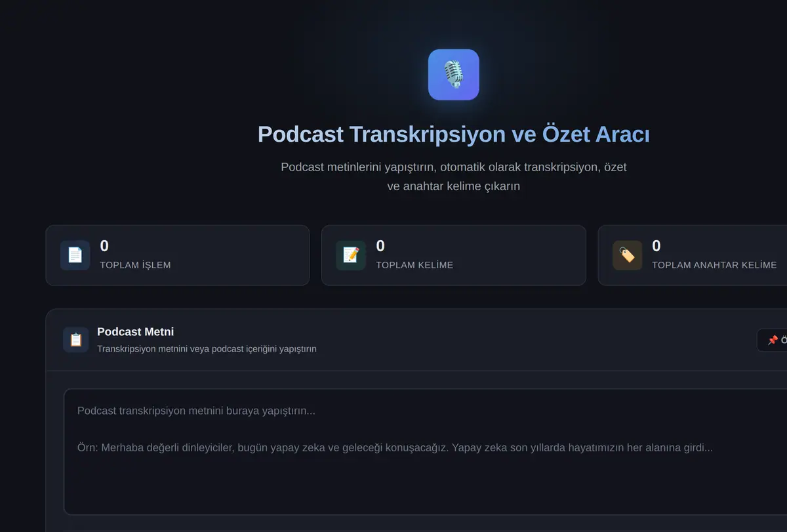787x532 pixels.
Task: Click the microphone app logo icon
Action: [x=453, y=75]
